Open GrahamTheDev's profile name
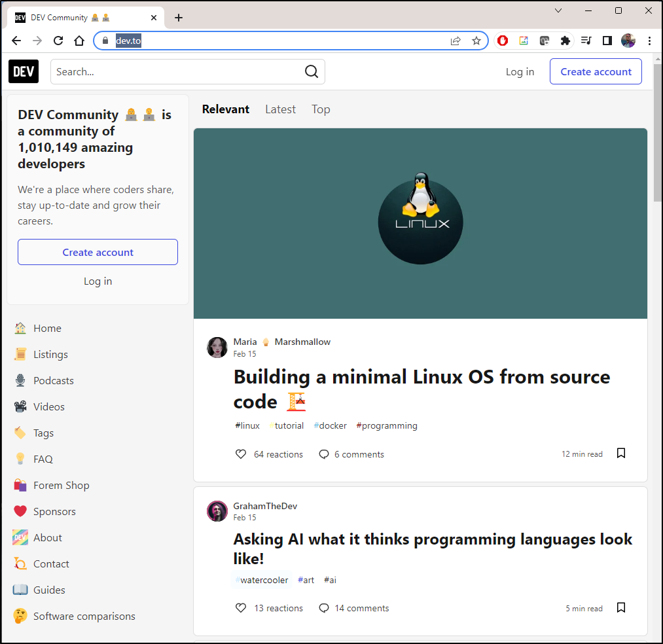This screenshot has height=644, width=663. pos(265,506)
